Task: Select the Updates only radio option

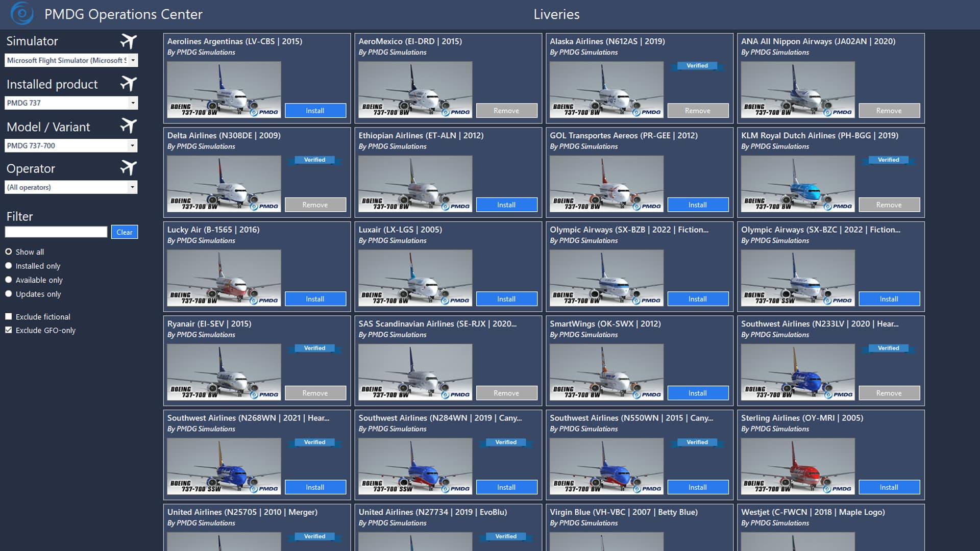Action: pyautogui.click(x=9, y=294)
